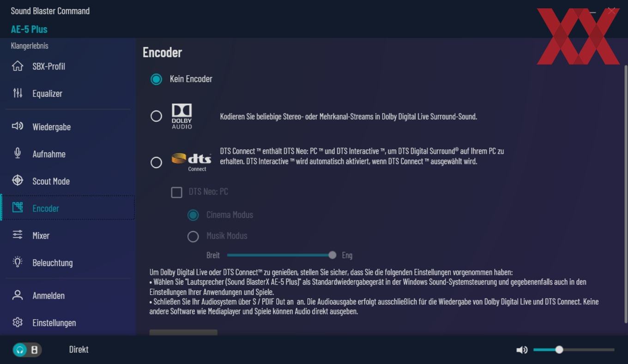Click the Cinema Modus label
The image size is (628, 364).
coord(229,215)
